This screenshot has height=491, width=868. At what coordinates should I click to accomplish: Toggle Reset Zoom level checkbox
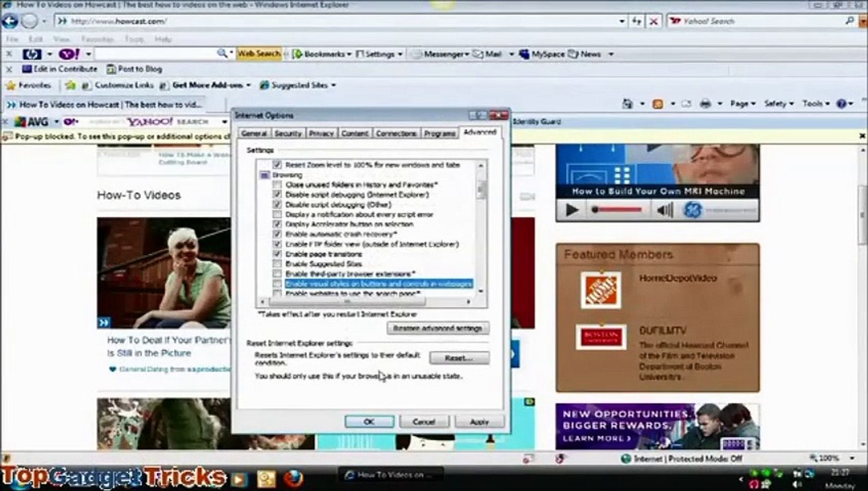coord(277,165)
